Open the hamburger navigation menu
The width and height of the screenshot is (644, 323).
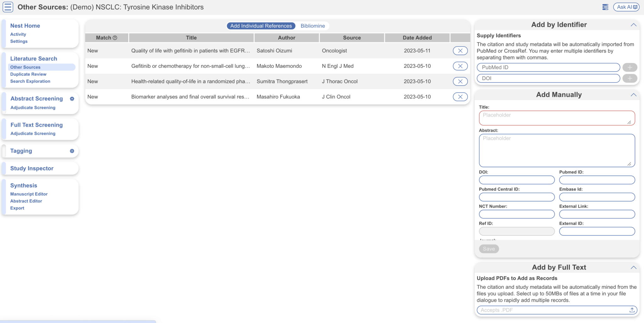pos(8,7)
